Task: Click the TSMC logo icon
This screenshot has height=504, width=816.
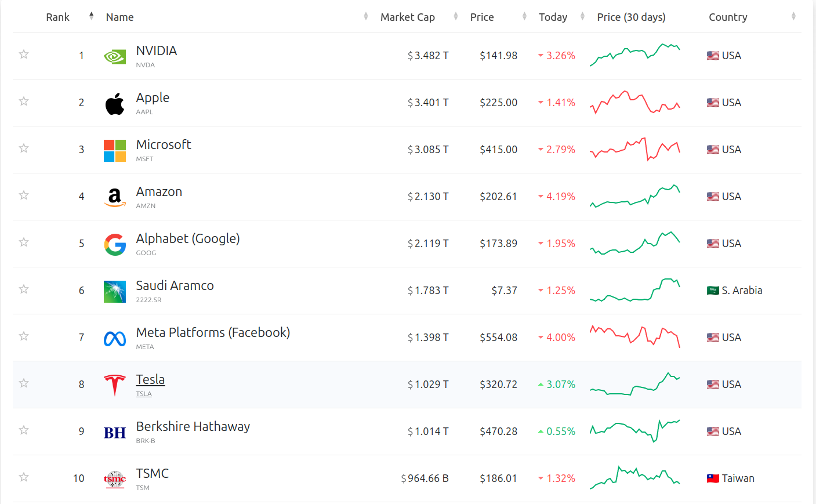Action: coord(115,479)
